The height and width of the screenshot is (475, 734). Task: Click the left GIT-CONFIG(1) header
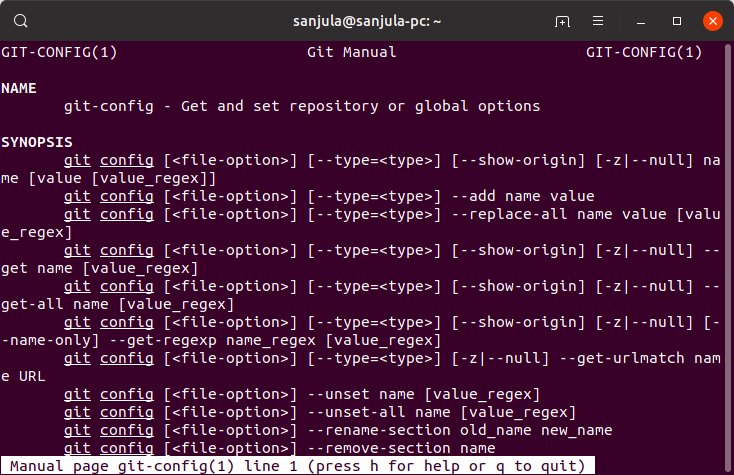[x=59, y=52]
